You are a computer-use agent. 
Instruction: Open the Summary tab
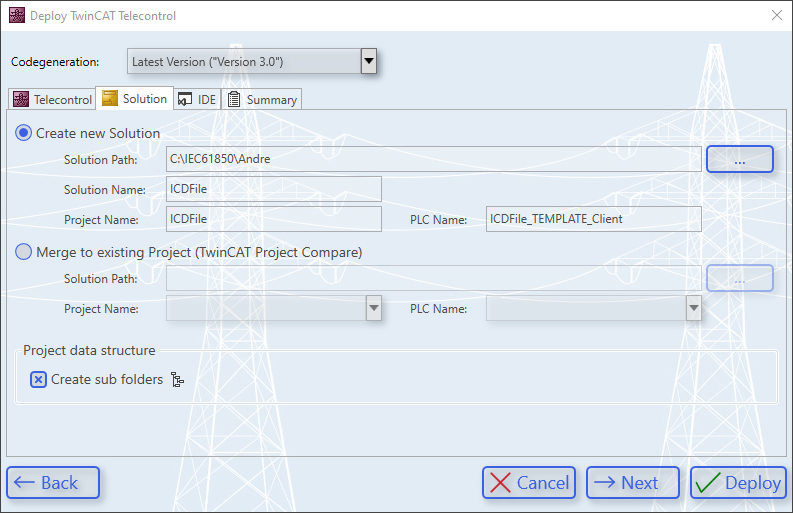pyautogui.click(x=261, y=99)
